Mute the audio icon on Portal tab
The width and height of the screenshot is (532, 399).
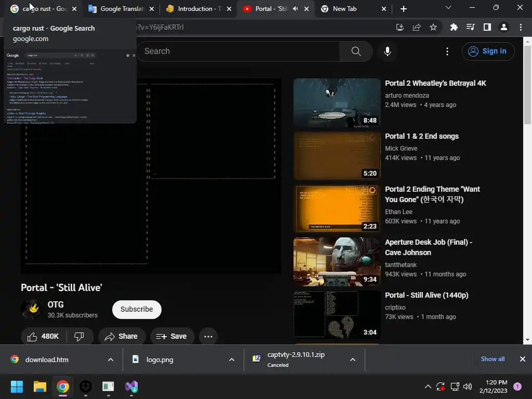tap(296, 9)
